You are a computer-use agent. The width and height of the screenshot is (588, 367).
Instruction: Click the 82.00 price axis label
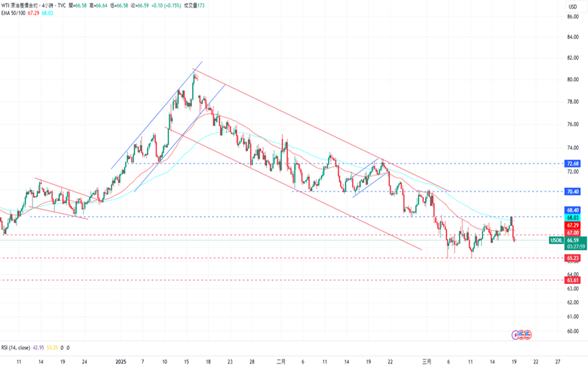(x=573, y=58)
